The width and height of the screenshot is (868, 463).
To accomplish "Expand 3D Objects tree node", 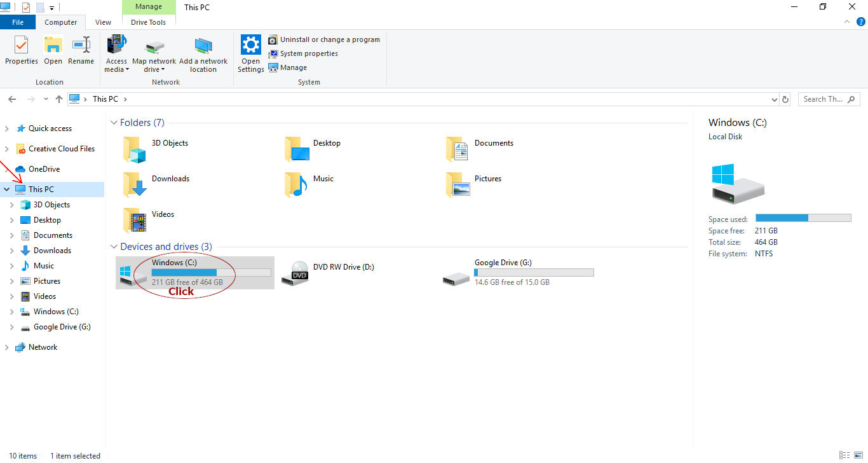I will pyautogui.click(x=12, y=205).
